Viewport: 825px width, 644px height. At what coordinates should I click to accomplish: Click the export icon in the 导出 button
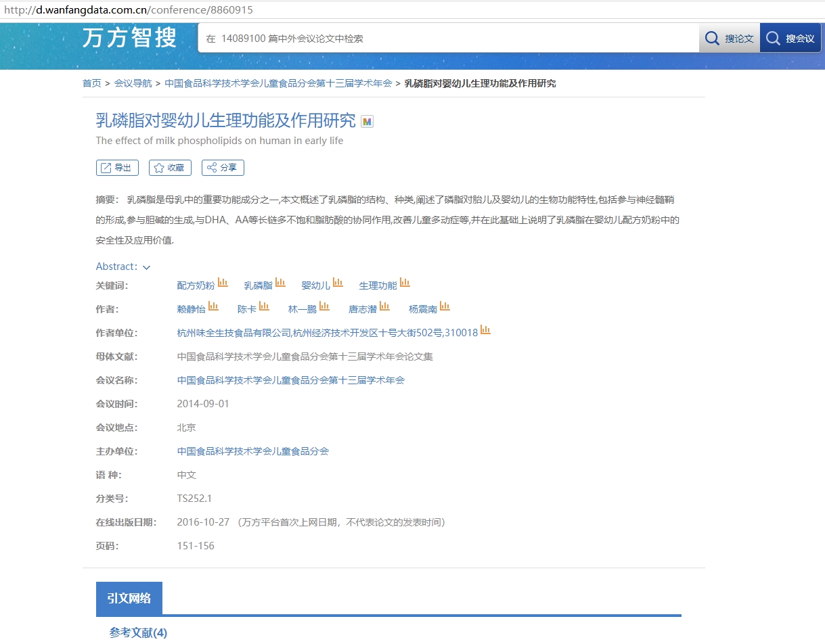pos(105,167)
